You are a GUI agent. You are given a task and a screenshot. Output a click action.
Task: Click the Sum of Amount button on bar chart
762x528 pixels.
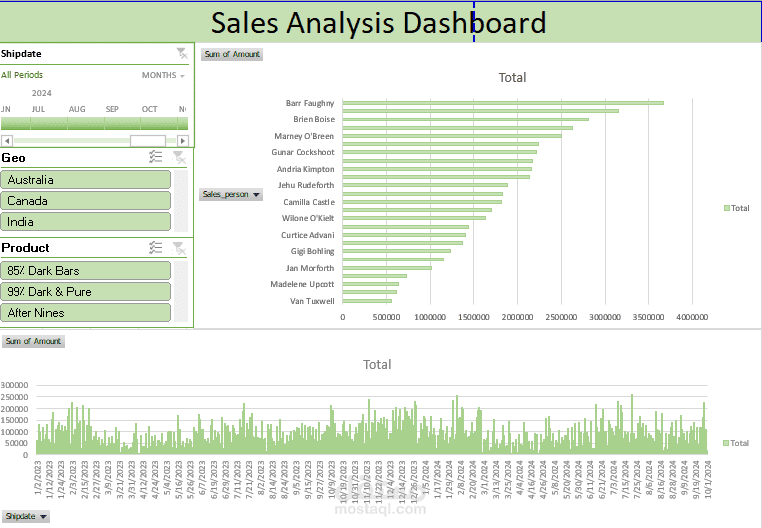coord(232,54)
